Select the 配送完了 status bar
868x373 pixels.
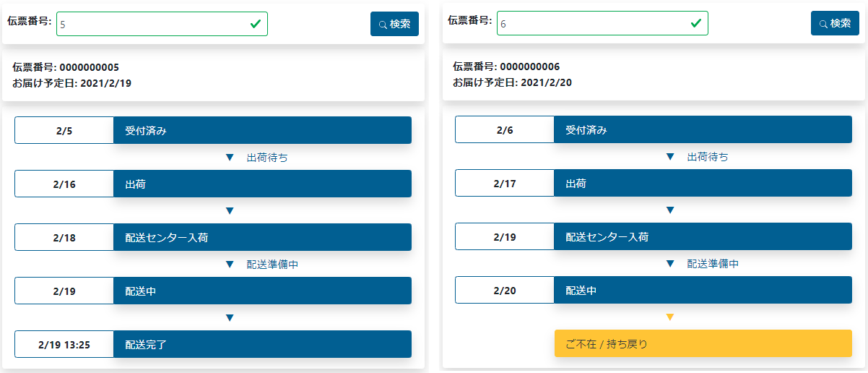coord(262,345)
